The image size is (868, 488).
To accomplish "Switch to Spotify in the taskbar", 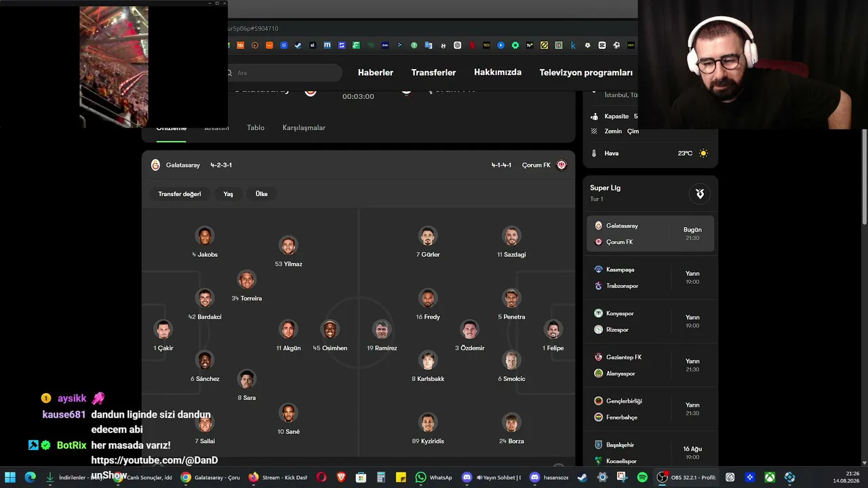I will tap(642, 477).
